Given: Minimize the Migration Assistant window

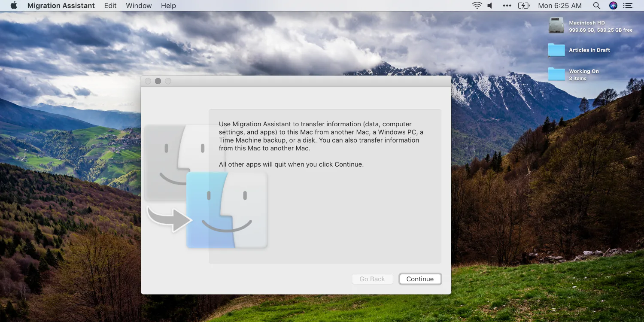Looking at the screenshot, I should tap(158, 81).
